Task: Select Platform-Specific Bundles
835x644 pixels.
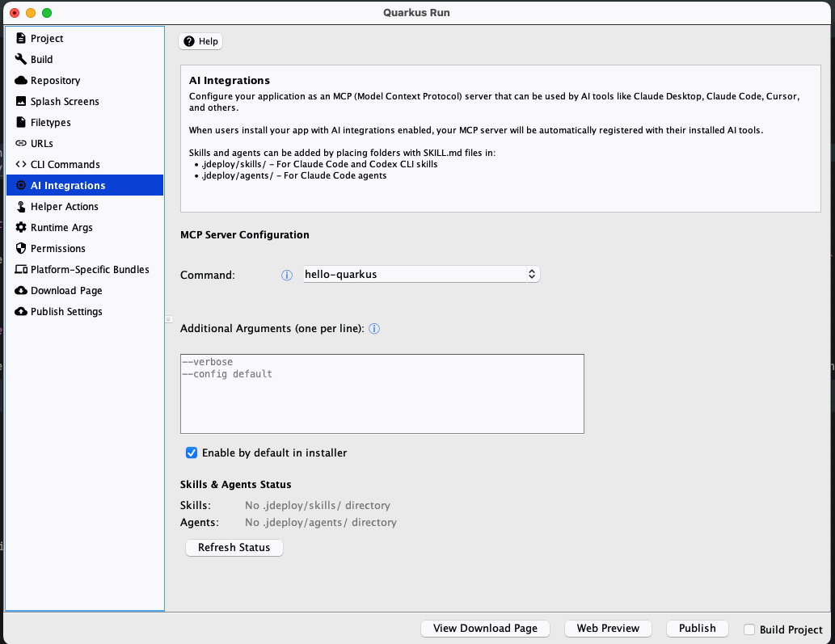Action: coord(85,269)
